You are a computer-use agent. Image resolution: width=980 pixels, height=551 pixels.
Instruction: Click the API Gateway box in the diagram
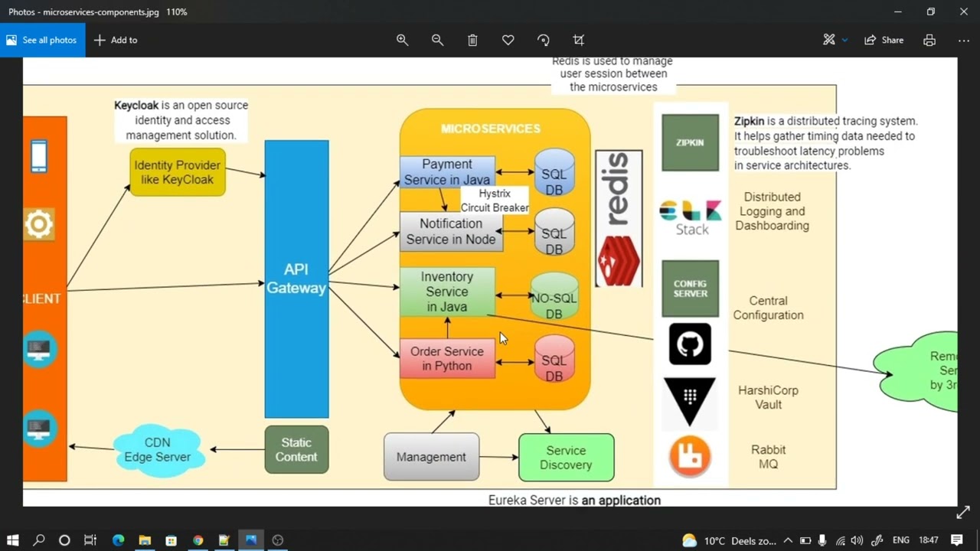[x=296, y=279]
